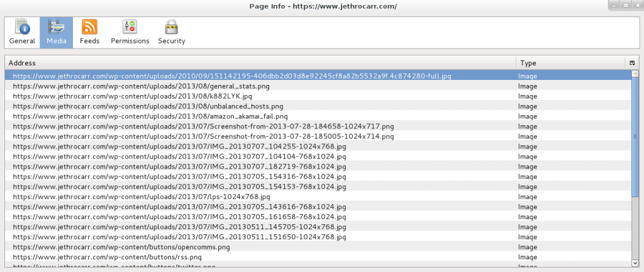The image size is (644, 272).
Task: Maximize the Page Info window
Action: (626, 5)
